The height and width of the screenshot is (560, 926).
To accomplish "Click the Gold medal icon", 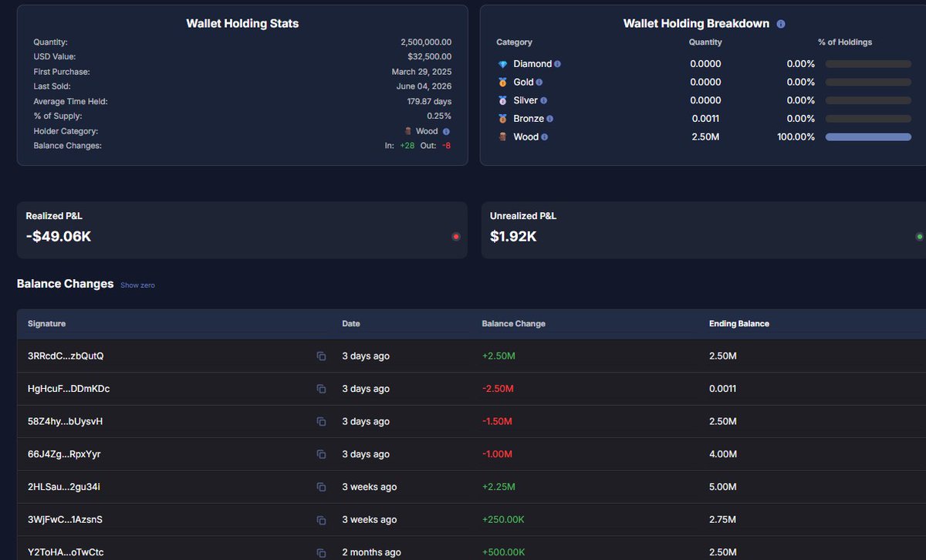I will tap(503, 82).
